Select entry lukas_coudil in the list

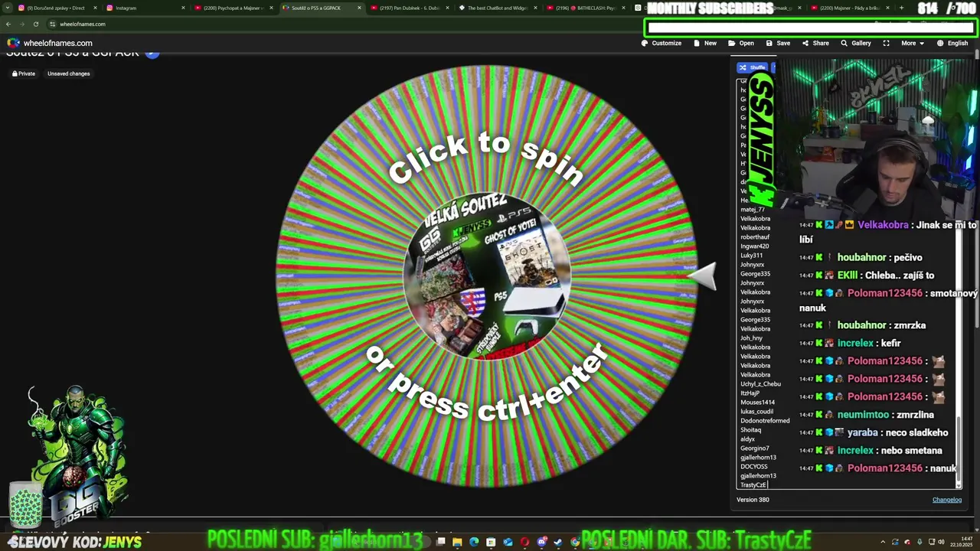(756, 412)
